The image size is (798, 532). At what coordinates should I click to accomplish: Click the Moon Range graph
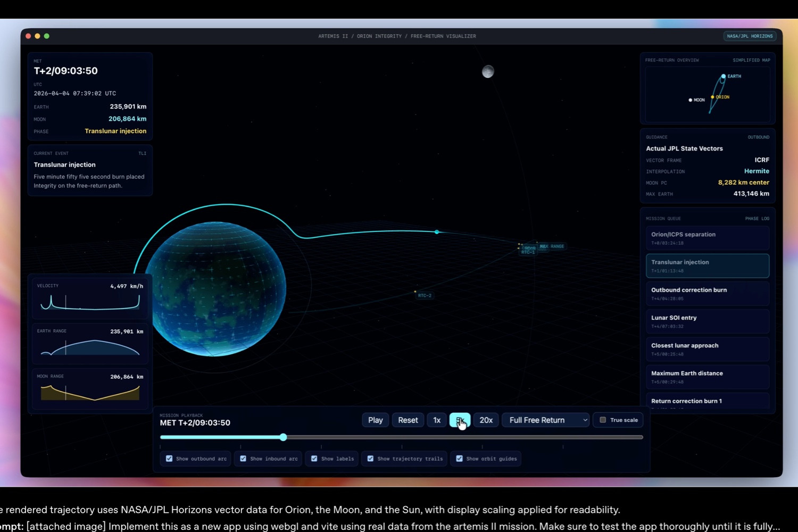click(89, 388)
